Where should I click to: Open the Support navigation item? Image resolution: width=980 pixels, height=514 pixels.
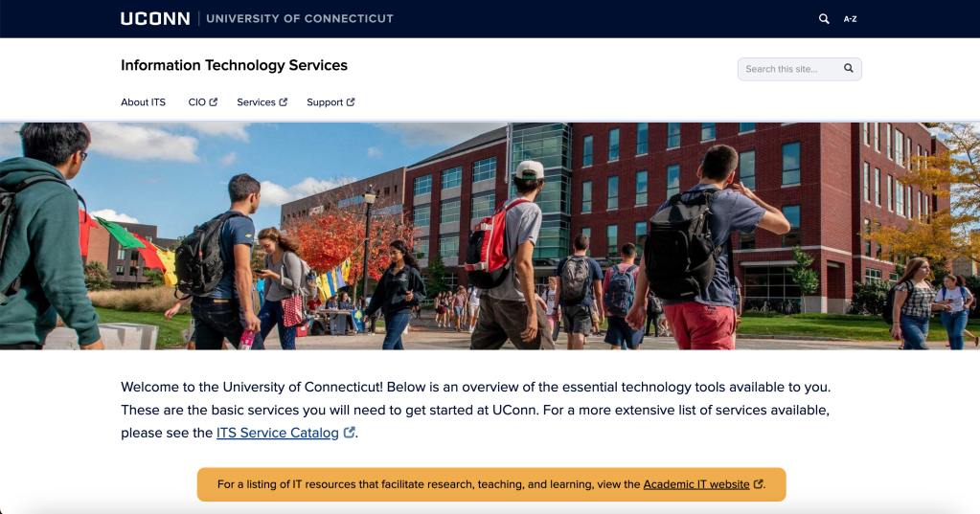324,102
